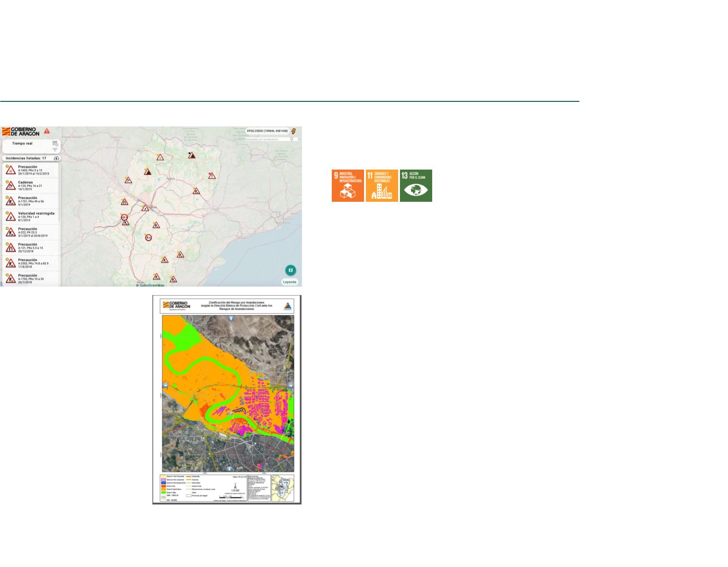This screenshot has width=728, height=567.
Task: Click the filter icon below the calendar icon
Action: pos(55,149)
